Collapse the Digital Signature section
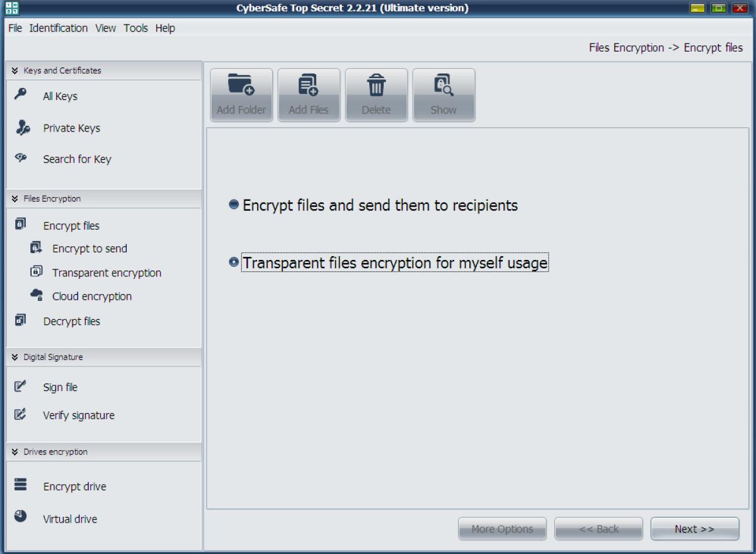This screenshot has width=756, height=554. point(14,357)
